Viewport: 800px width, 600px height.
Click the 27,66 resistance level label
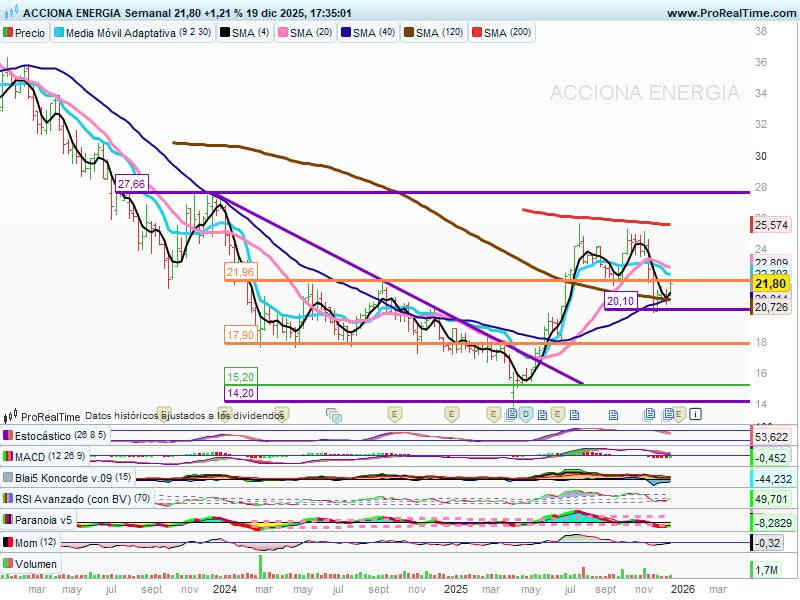point(131,184)
